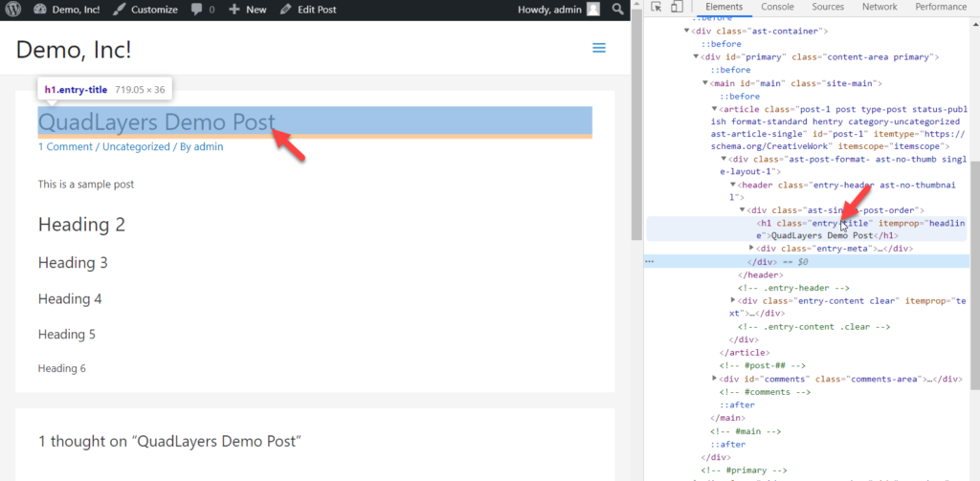Click the Heading 6 text

62,368
